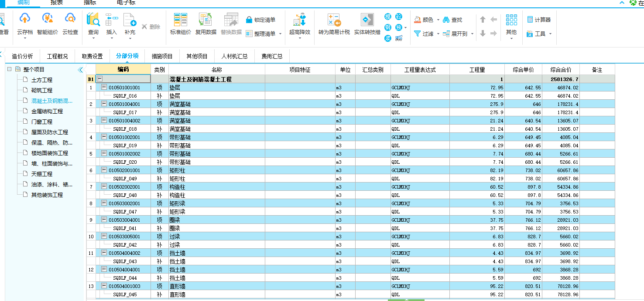The width and height of the screenshot is (644, 301).
Task: Switch to the 电子标 ribbon tab
Action: [126, 3]
